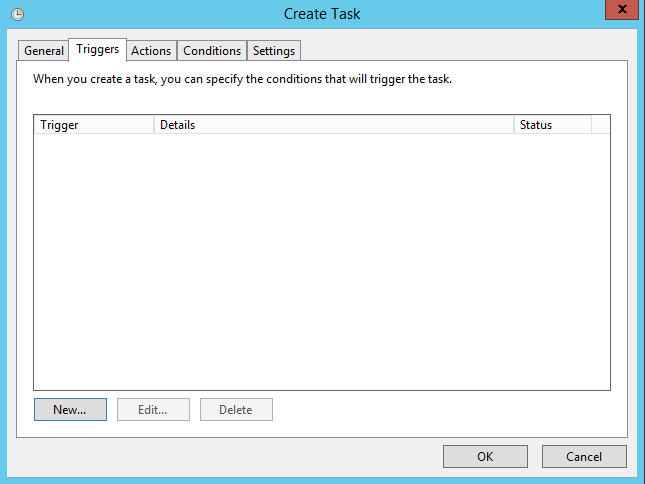Select the Triggers tab
The height and width of the screenshot is (484, 645).
tap(98, 49)
